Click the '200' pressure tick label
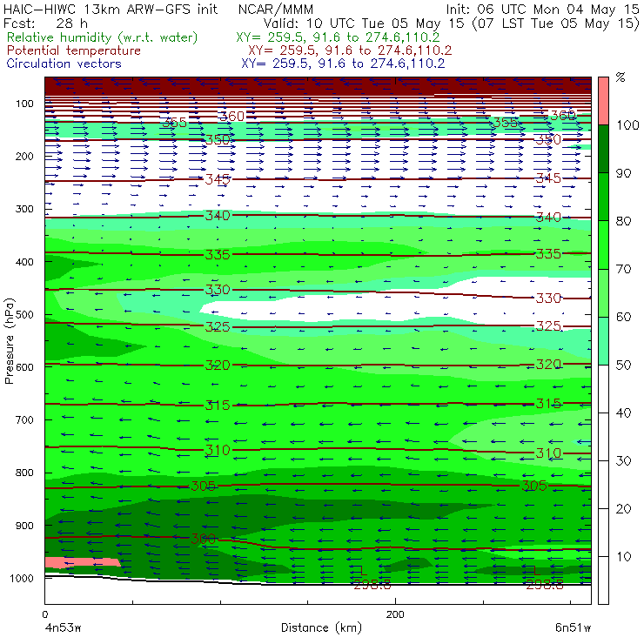The height and width of the screenshot is (644, 644). (24, 156)
